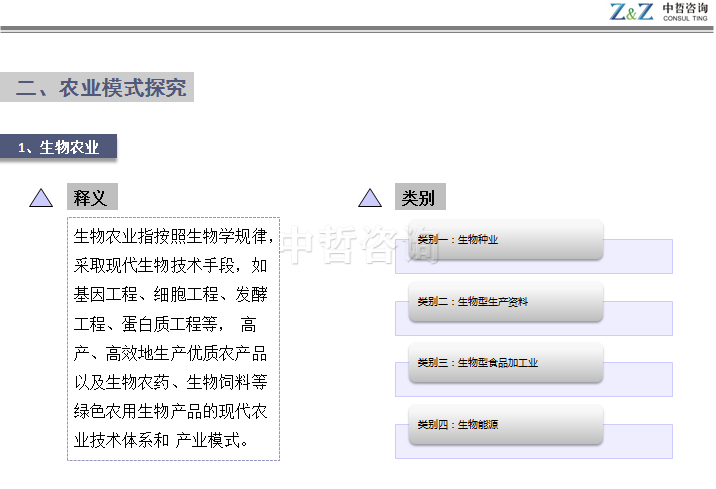Click the line 基因工程、细胞工程、发酵
This screenshot has width=716, height=489.
point(170,294)
